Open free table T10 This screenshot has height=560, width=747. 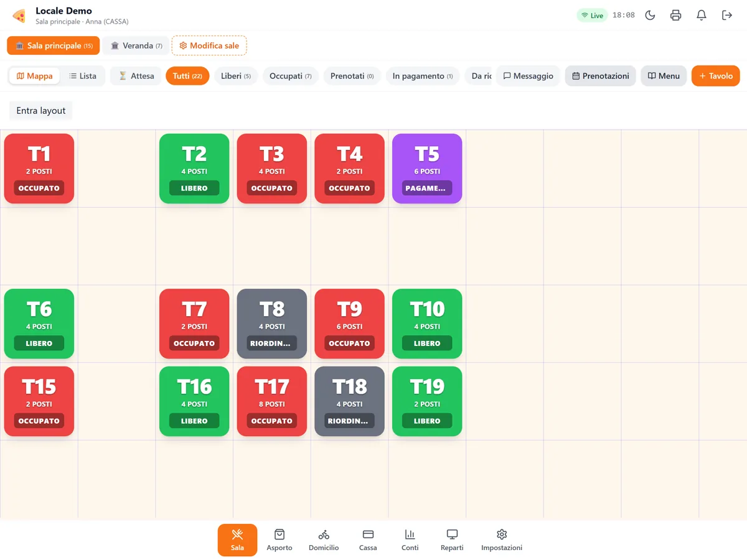click(427, 324)
